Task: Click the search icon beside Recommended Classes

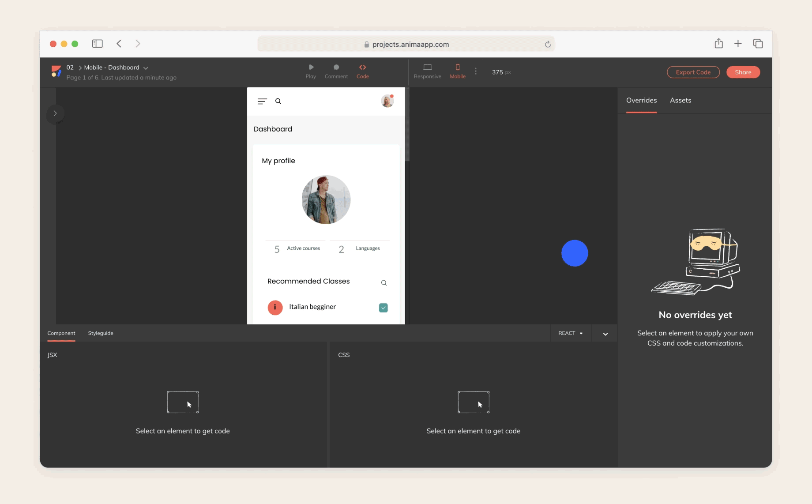Action: coord(383,283)
